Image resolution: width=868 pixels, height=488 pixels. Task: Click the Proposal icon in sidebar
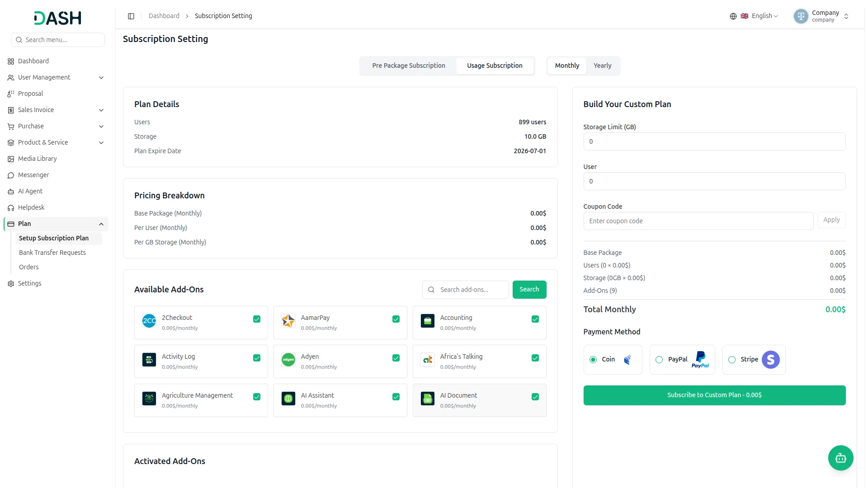pos(11,94)
